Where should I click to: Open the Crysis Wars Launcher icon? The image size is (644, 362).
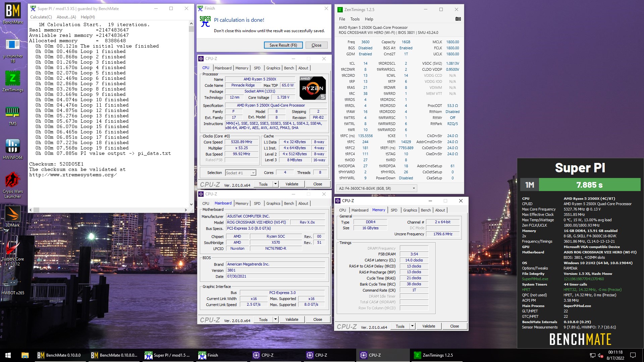pos(13,185)
